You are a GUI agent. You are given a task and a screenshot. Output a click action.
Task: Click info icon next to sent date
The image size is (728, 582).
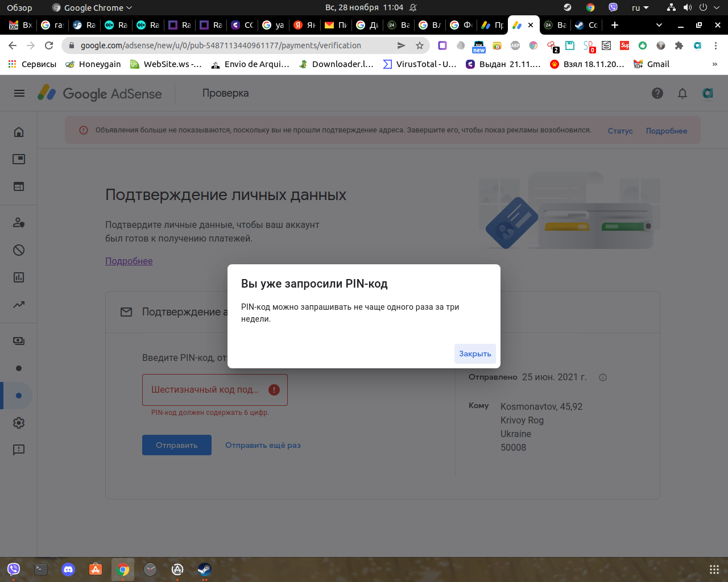603,377
